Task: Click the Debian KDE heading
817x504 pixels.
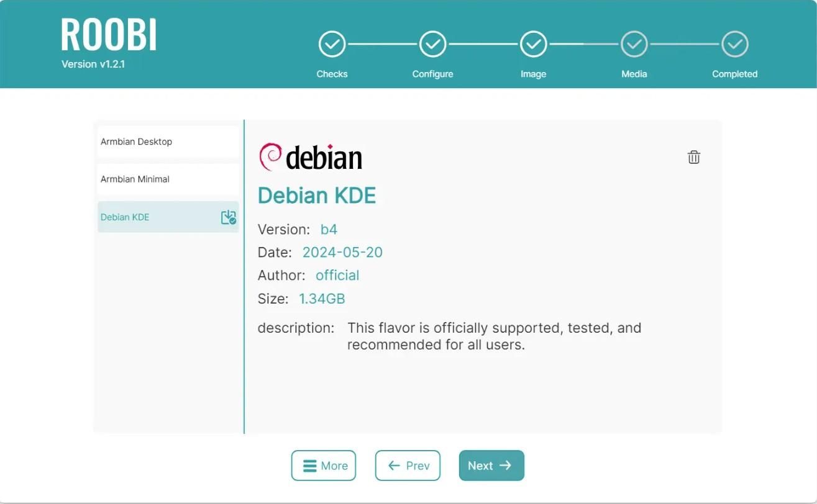Action: [317, 196]
